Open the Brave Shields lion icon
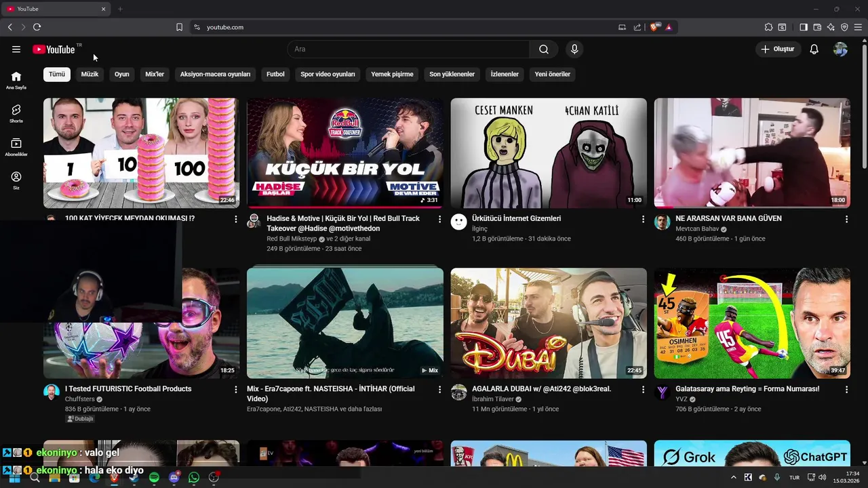The height and width of the screenshot is (488, 868). point(654,27)
